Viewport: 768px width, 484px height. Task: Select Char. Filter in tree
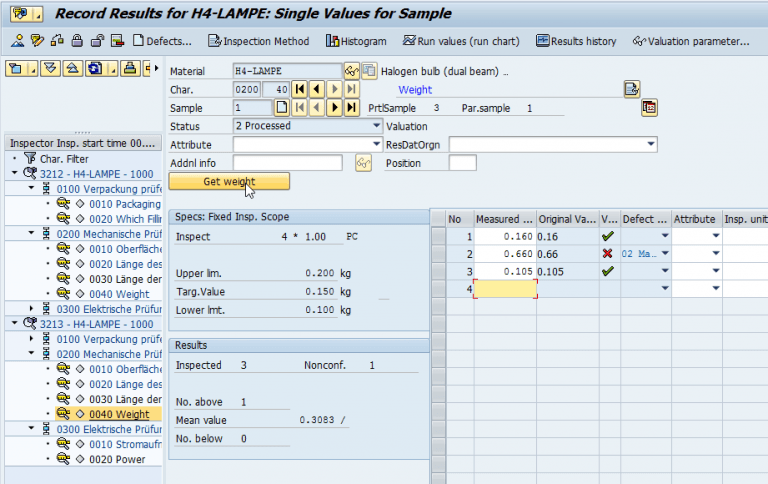pos(64,159)
